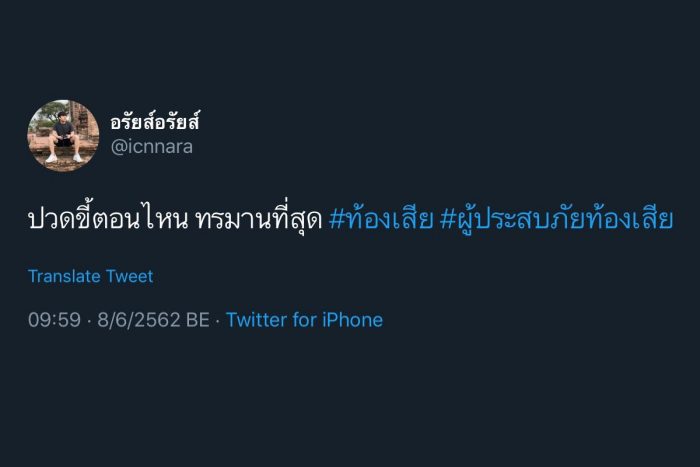Click the # symbol before ท้องเสีย

click(x=337, y=220)
